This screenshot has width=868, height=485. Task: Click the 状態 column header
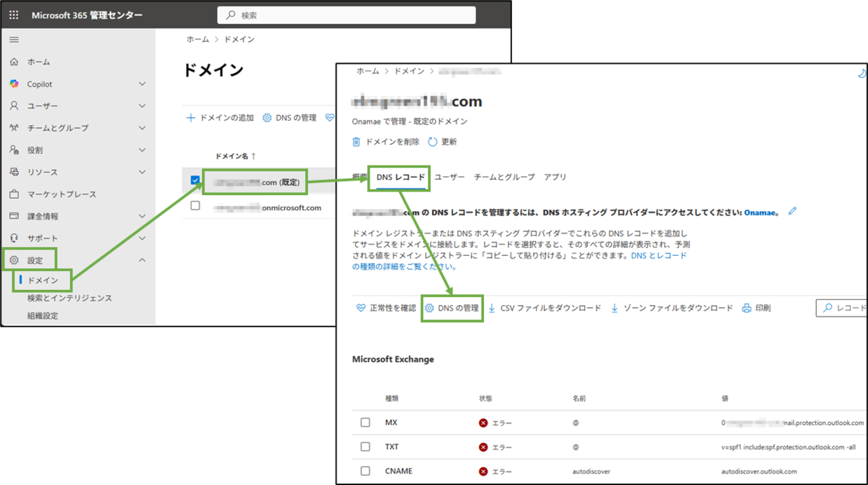click(x=486, y=398)
